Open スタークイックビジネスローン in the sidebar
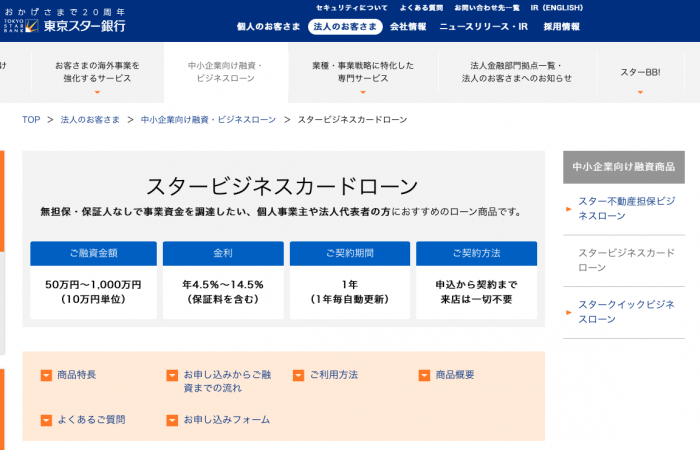 coord(626,312)
